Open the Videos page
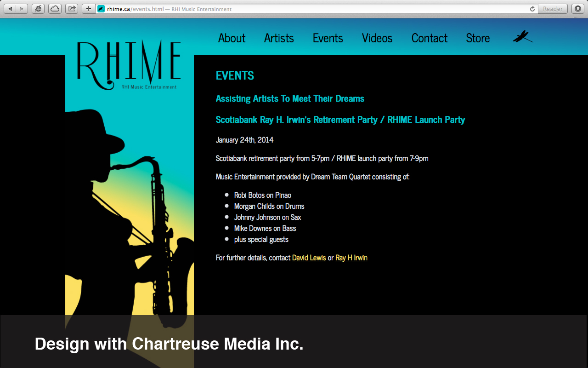The image size is (588, 368). tap(377, 38)
